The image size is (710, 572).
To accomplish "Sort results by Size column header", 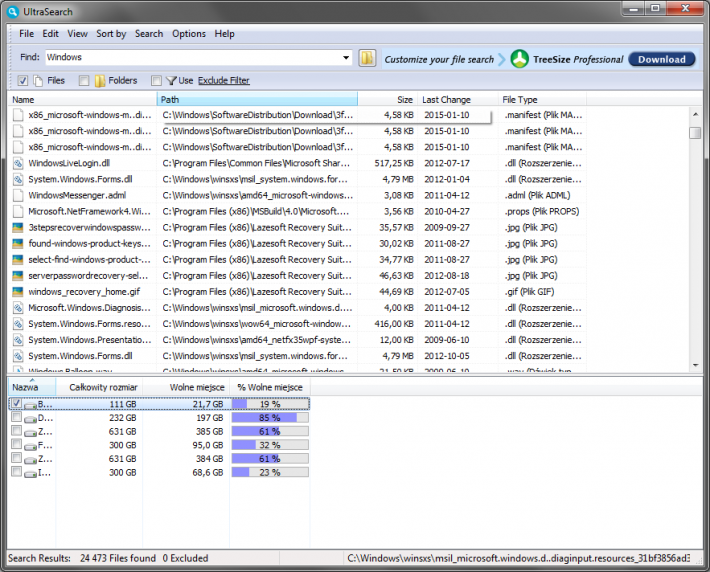I will tap(388, 100).
